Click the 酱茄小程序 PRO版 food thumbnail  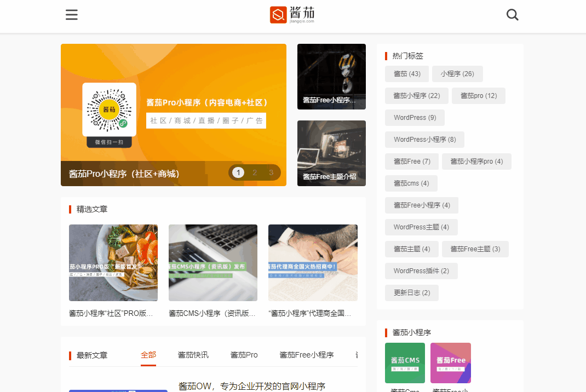113,262
